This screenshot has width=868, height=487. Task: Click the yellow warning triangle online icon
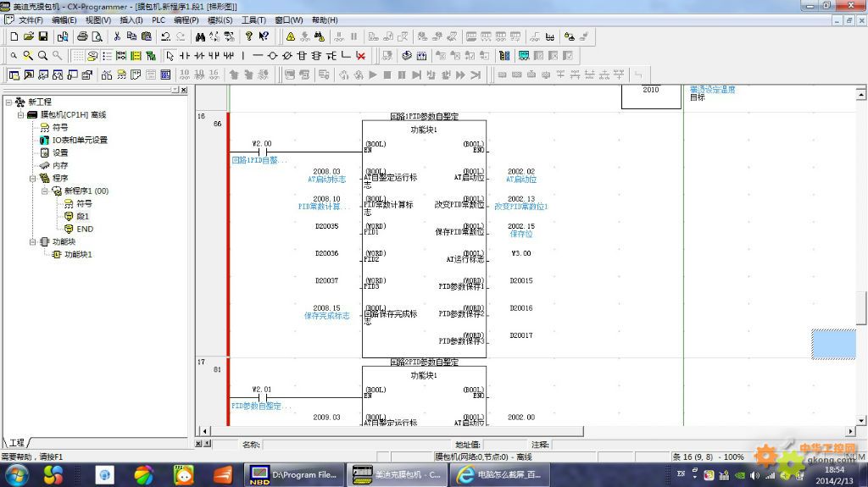pos(290,36)
